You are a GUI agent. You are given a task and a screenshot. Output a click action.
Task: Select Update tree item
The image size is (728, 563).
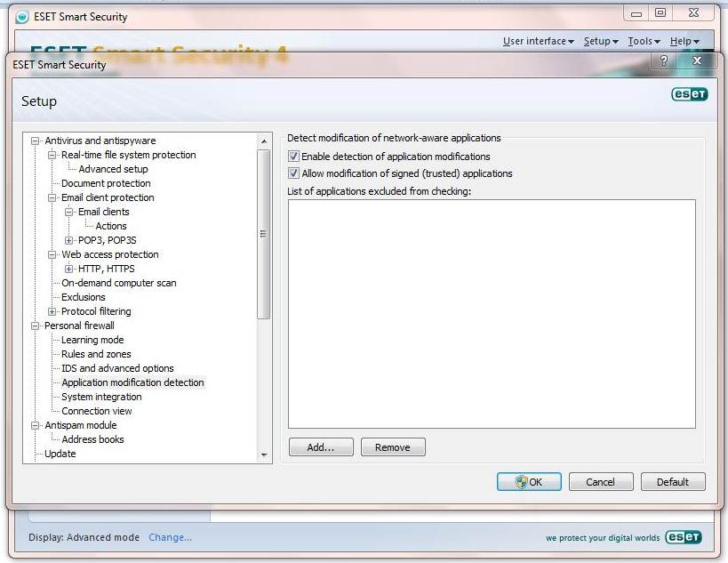tap(60, 454)
